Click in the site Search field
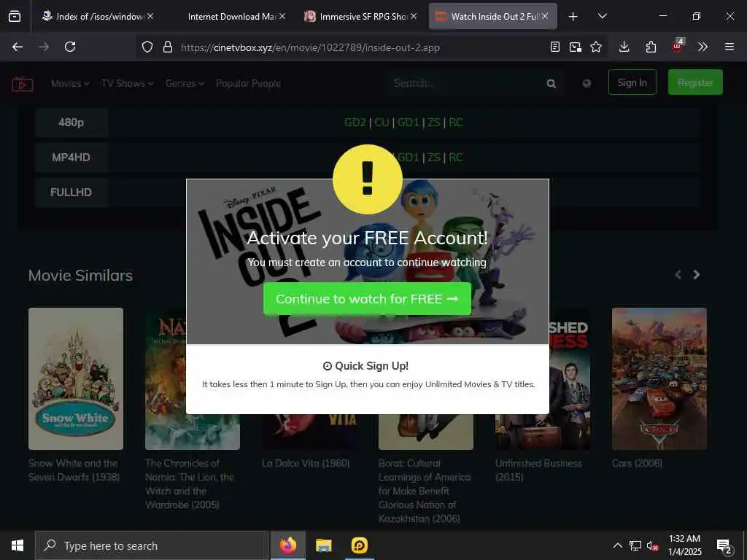The image size is (747, 560). pyautogui.click(x=465, y=83)
